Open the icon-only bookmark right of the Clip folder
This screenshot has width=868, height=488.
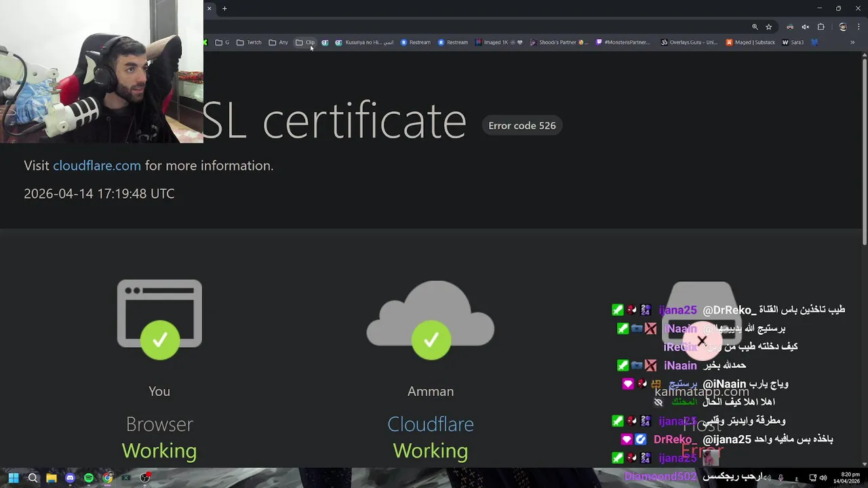325,42
